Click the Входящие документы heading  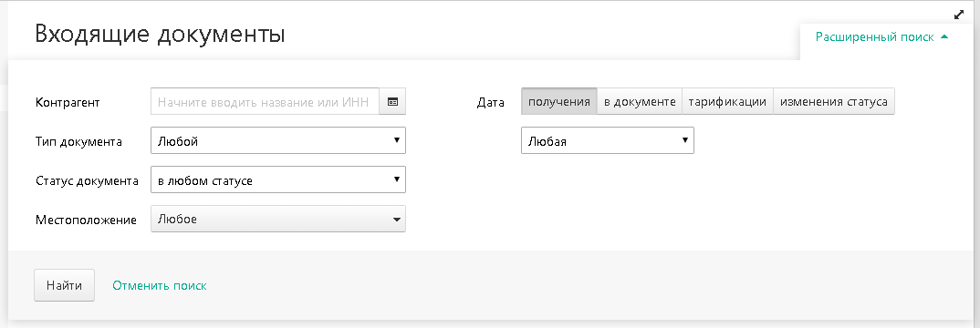tap(160, 34)
